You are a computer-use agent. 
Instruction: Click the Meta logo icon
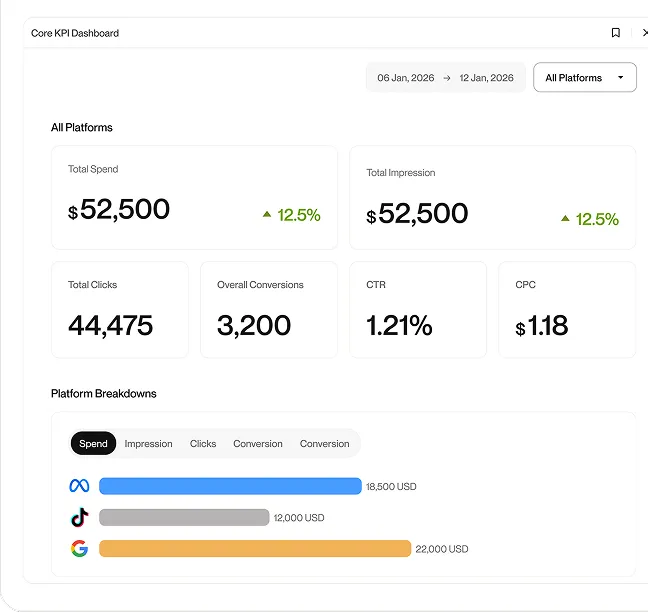(79, 486)
